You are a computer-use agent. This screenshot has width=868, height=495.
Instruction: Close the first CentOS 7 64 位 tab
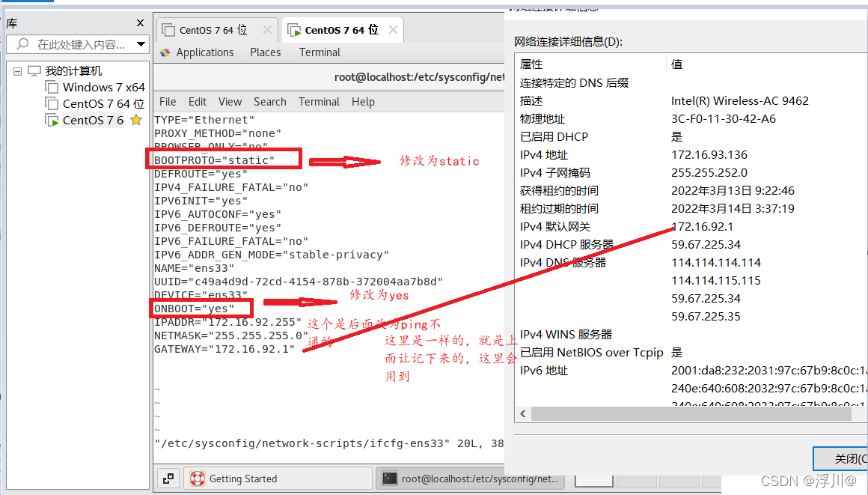(267, 30)
